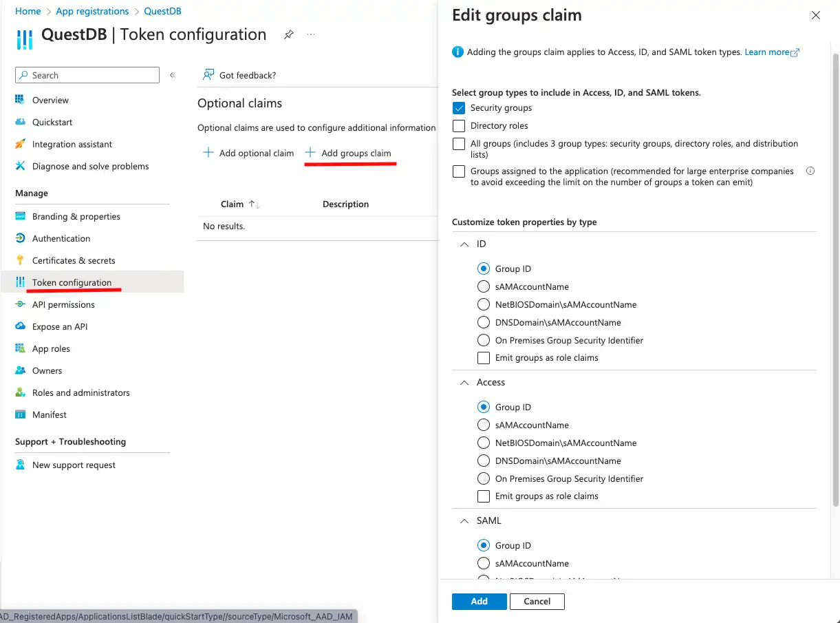Click the info icon beside groups assigned option
840x623 pixels.
(x=810, y=170)
